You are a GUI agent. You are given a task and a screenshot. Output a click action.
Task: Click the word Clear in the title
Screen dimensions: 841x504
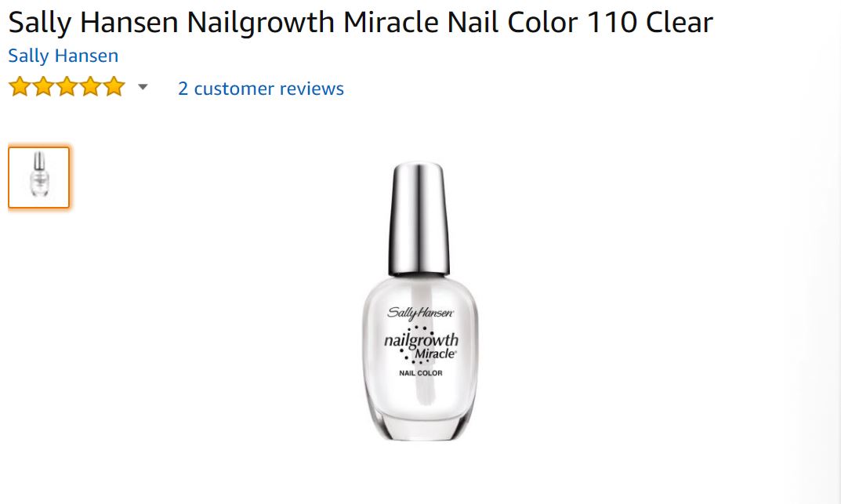pyautogui.click(x=679, y=23)
